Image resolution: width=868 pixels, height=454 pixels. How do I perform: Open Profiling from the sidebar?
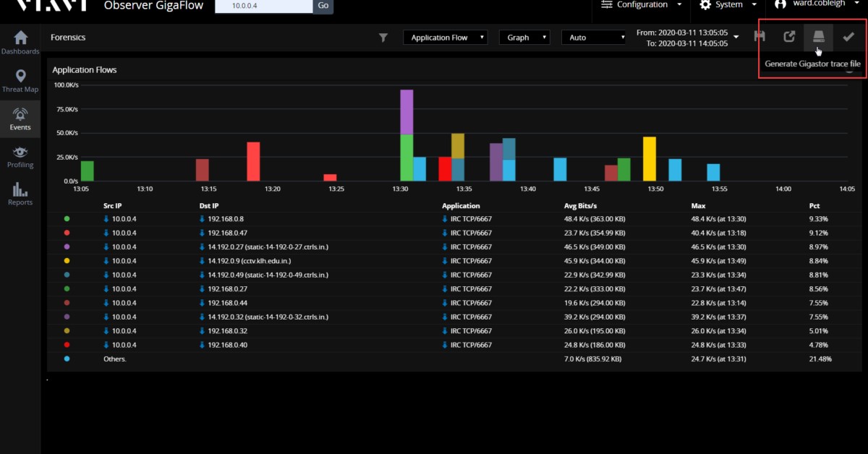pyautogui.click(x=20, y=156)
